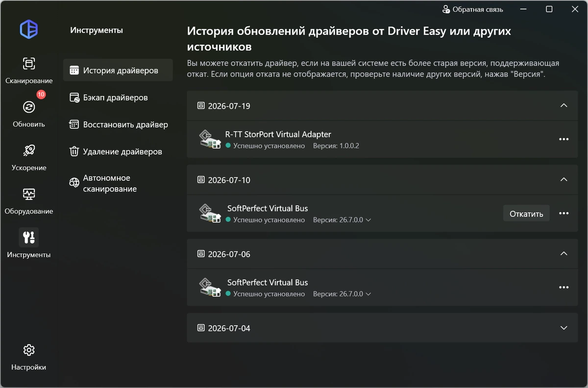Select История драйверов tab
This screenshot has width=588, height=388.
118,70
